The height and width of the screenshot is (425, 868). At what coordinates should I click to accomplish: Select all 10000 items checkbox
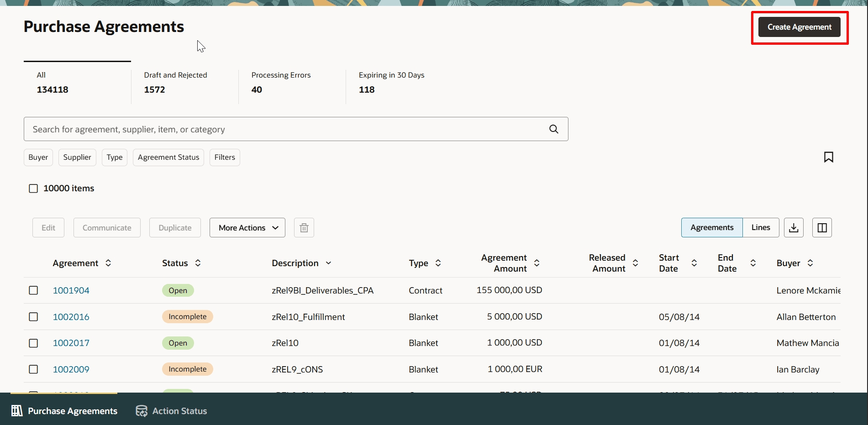33,189
